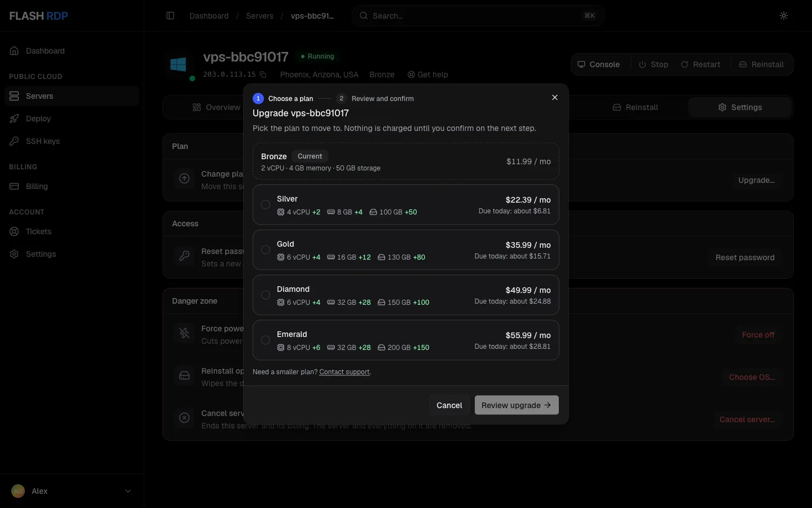Click the Cancel server… button

point(747,419)
